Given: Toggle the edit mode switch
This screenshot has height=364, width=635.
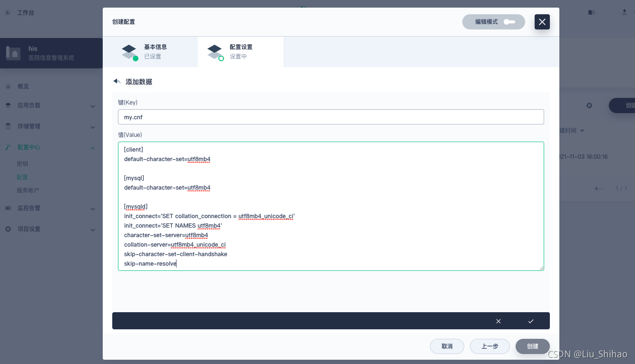Looking at the screenshot, I should coord(509,22).
